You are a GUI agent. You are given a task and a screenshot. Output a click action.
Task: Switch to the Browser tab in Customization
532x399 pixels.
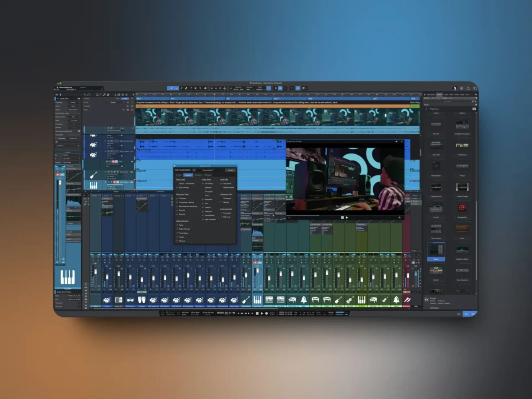(208, 175)
